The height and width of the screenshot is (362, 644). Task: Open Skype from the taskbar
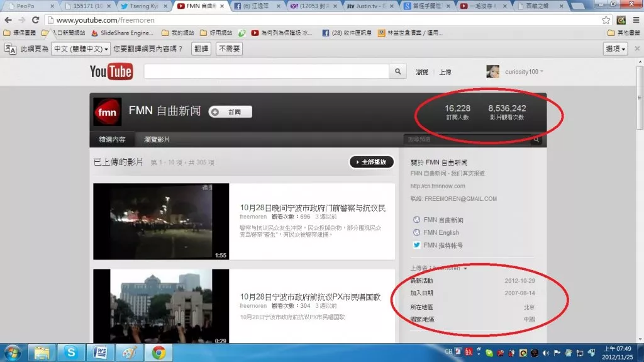click(70, 353)
